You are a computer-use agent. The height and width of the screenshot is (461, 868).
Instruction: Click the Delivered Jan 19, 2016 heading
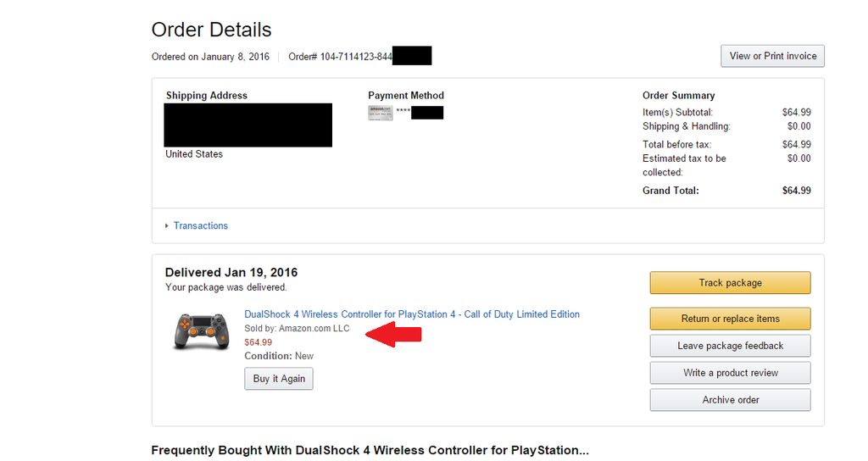click(x=231, y=272)
